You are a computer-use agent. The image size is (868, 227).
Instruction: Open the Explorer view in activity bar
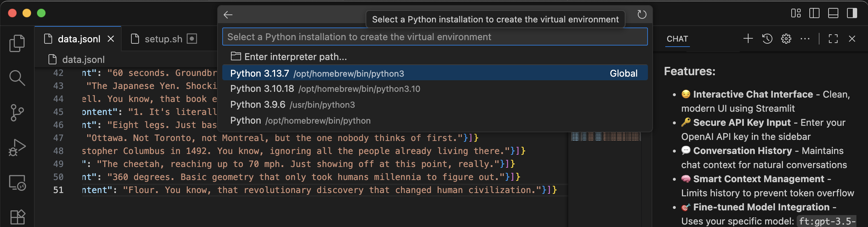tap(17, 43)
